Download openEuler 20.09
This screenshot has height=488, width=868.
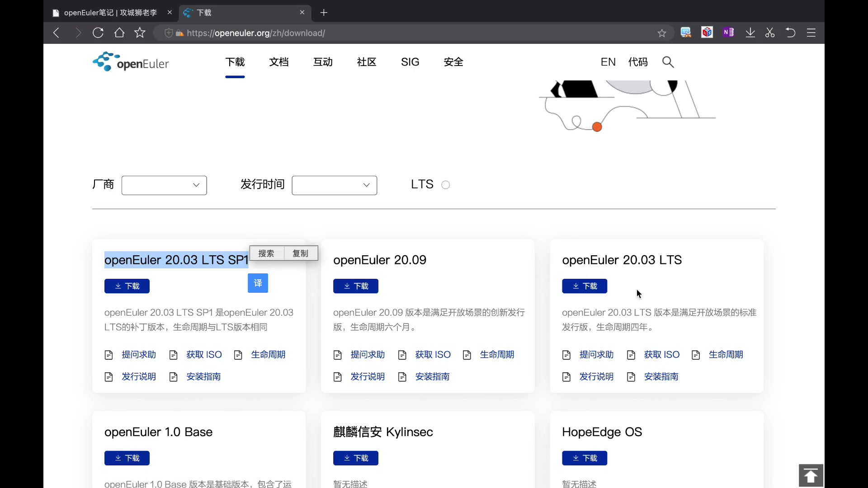[x=356, y=286]
